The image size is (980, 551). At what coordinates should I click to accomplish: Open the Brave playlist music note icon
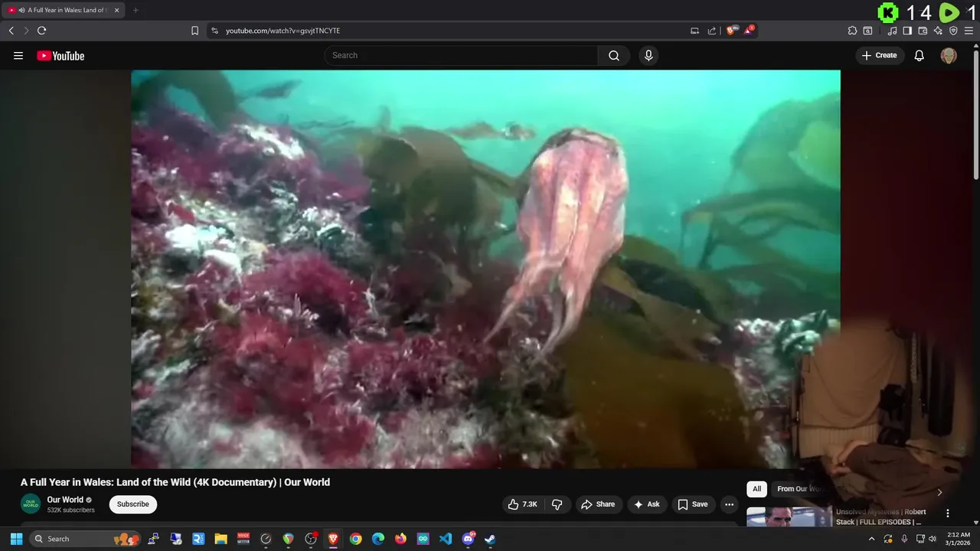892,31
